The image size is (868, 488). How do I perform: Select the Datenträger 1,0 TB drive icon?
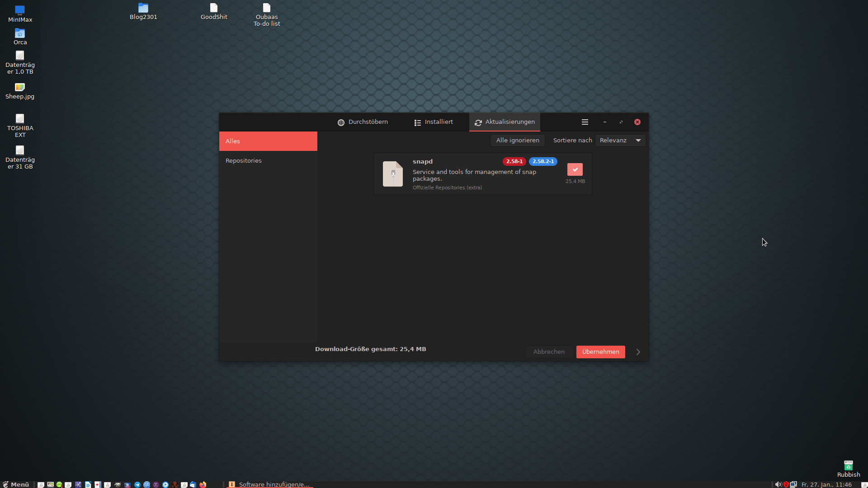click(20, 62)
